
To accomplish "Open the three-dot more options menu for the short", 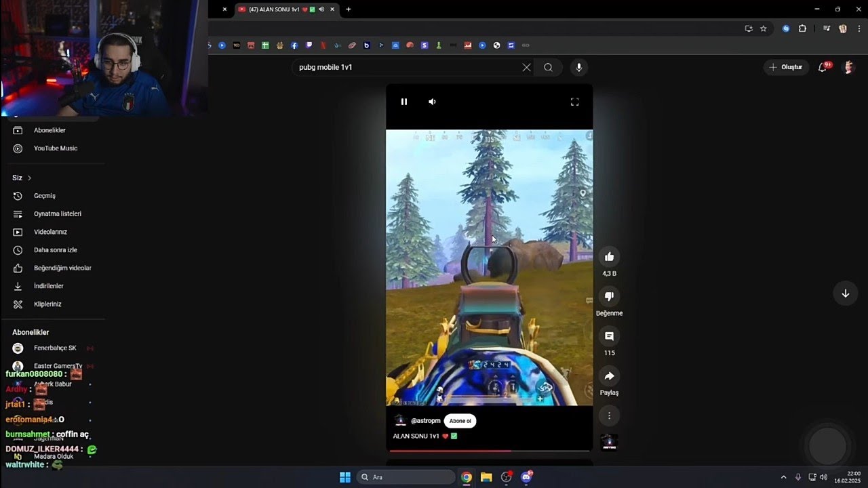I will 609,415.
